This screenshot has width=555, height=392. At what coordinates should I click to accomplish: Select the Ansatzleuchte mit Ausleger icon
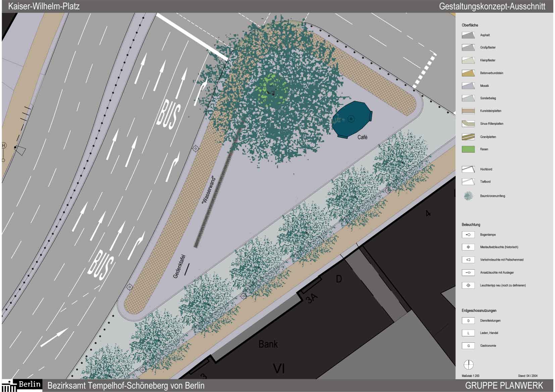click(468, 273)
